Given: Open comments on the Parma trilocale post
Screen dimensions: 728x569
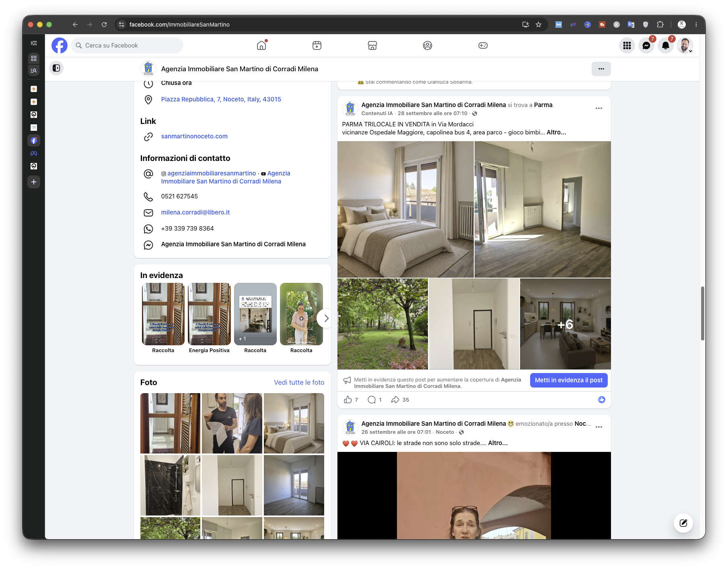Looking at the screenshot, I should pos(372,400).
